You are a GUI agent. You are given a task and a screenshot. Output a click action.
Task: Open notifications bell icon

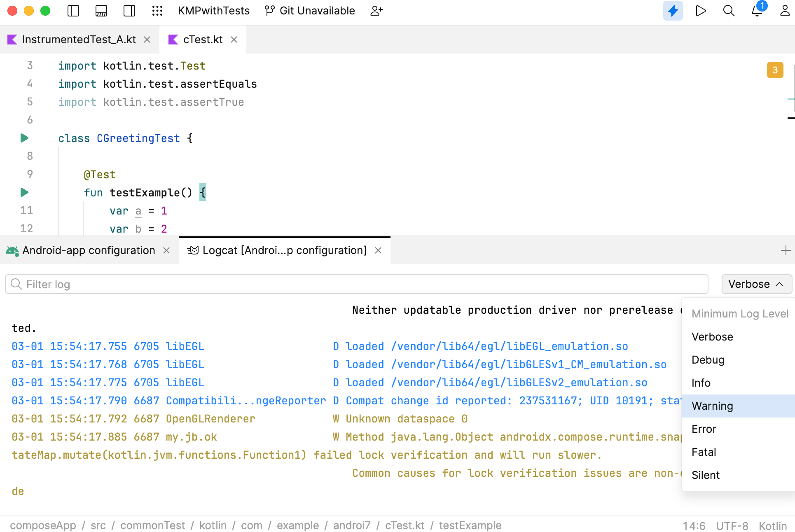pos(757,11)
